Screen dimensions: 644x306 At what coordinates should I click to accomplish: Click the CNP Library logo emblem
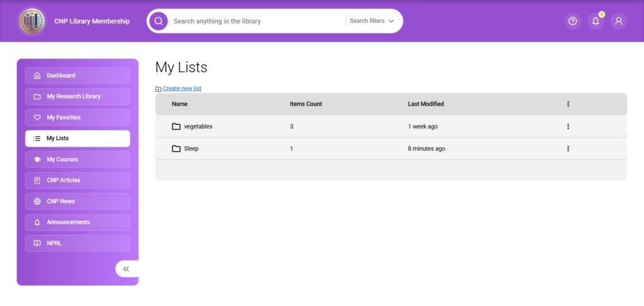[x=31, y=21]
